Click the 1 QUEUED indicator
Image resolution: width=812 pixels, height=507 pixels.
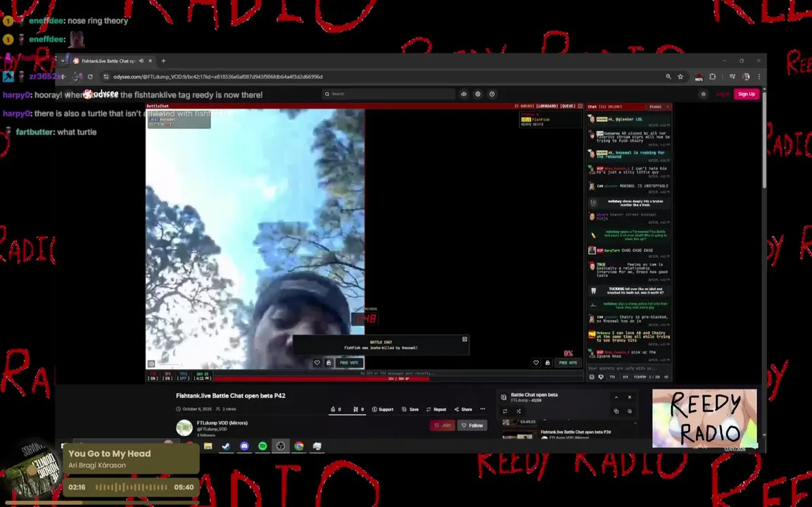tap(524, 106)
